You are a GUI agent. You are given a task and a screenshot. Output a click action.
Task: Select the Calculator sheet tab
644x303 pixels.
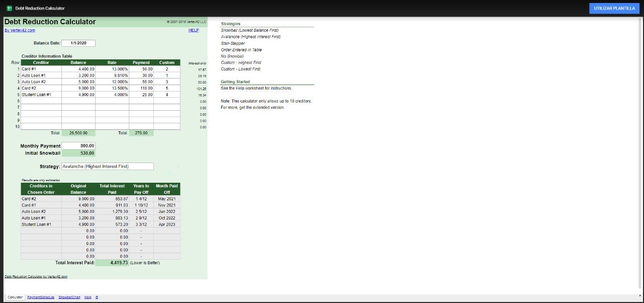coord(15,297)
